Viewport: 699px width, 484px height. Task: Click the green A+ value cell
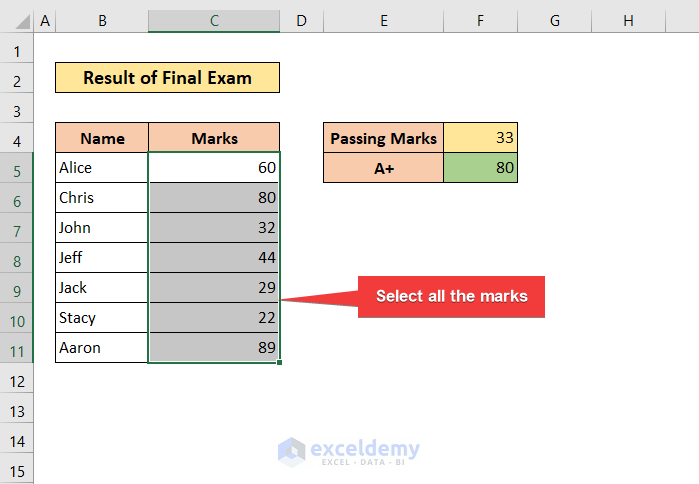click(480, 168)
